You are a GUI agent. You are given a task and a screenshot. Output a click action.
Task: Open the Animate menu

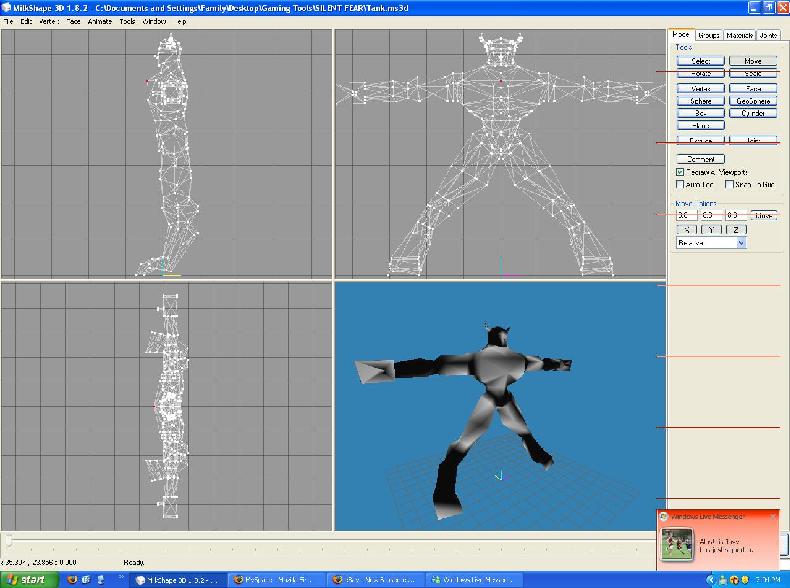[x=100, y=21]
